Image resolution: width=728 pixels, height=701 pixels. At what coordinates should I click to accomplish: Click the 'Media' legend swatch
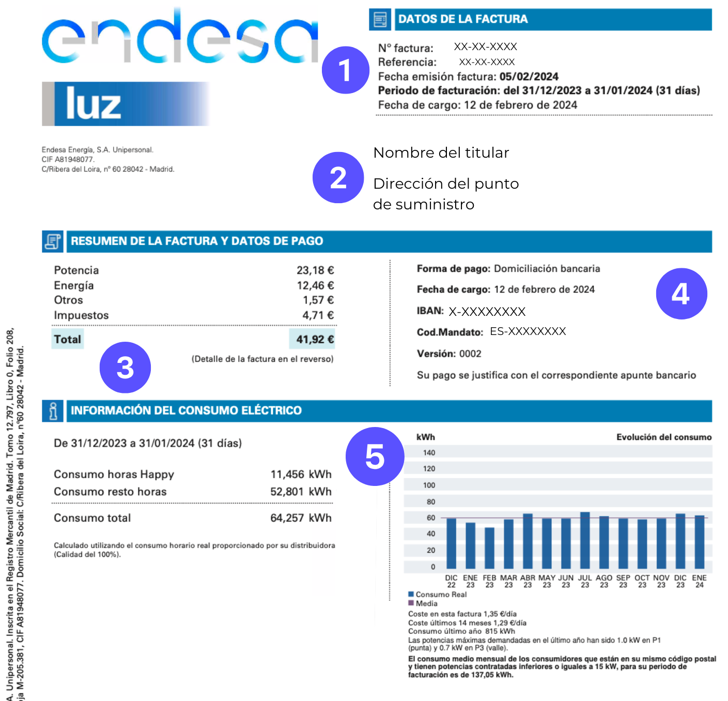coord(411,603)
